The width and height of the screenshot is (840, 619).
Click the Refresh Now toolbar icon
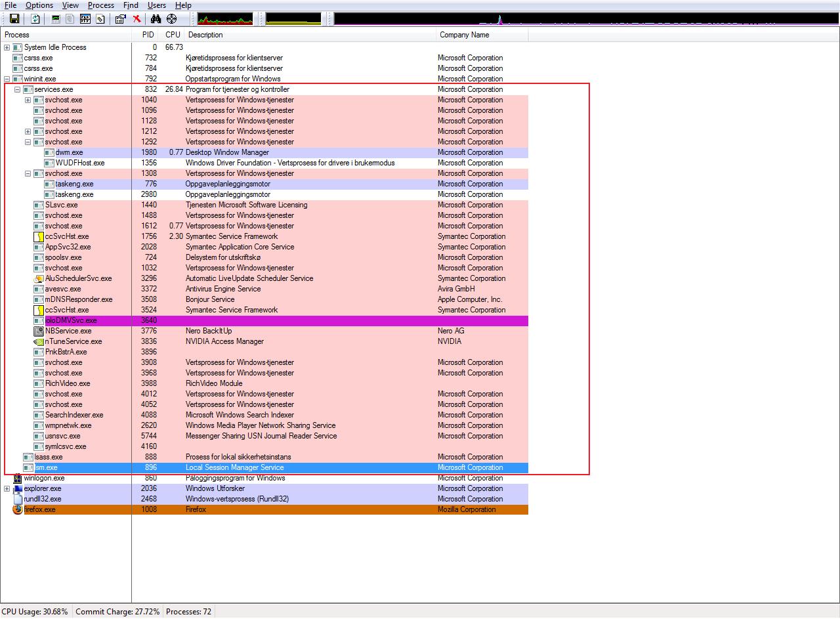point(35,19)
